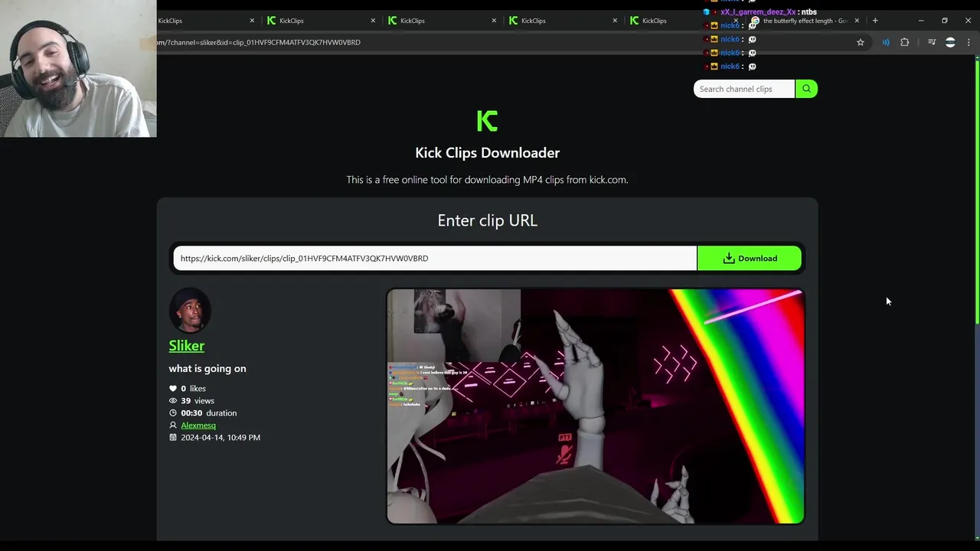
Task: Open the Chrome profile avatar
Action: click(950, 43)
